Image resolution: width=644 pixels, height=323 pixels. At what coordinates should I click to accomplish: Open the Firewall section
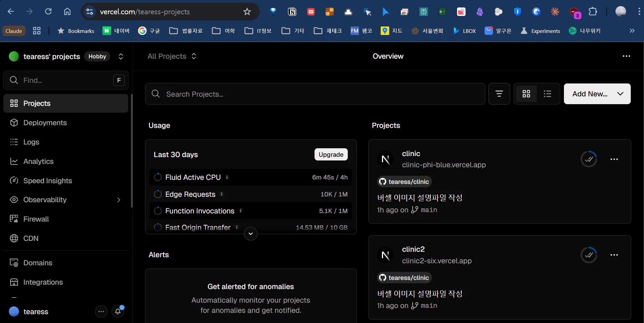[65, 219]
